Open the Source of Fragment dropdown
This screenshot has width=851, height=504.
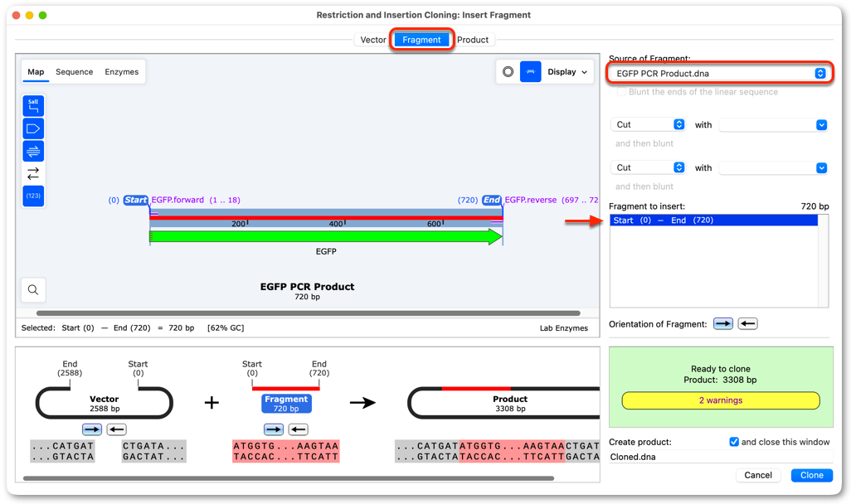point(719,73)
